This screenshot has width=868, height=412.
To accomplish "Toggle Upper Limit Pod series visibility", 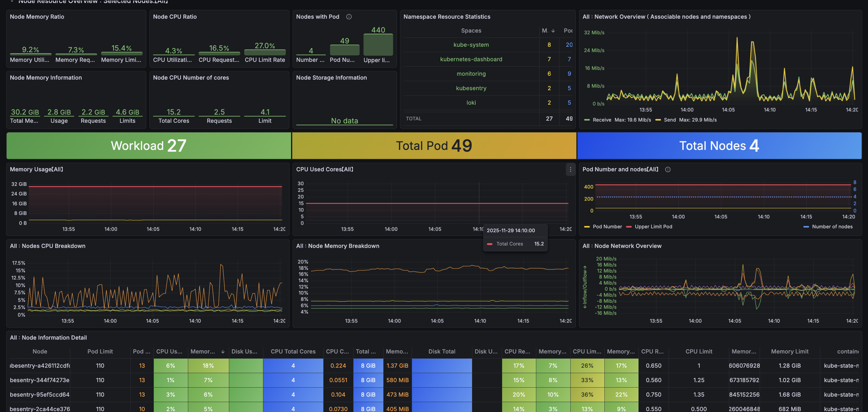I will point(653,227).
